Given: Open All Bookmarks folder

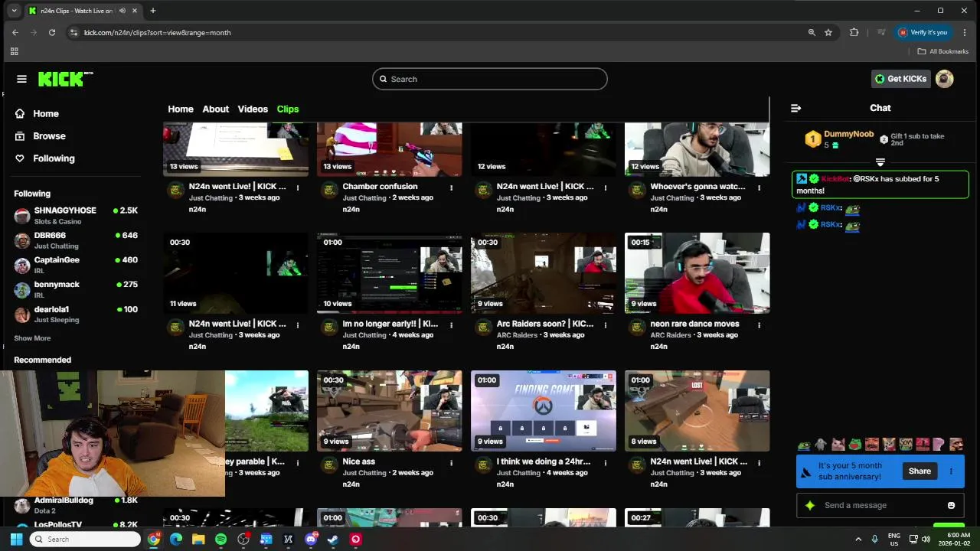Looking at the screenshot, I should 942,51.
